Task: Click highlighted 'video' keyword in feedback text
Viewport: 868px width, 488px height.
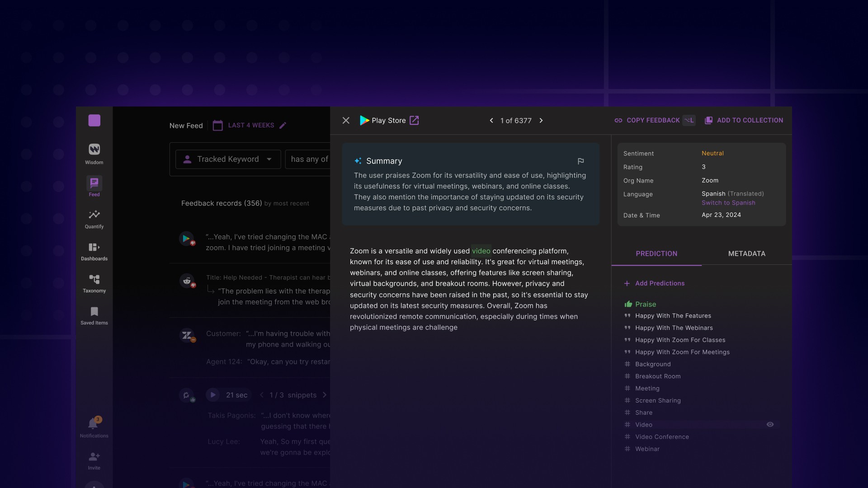Action: pyautogui.click(x=481, y=251)
